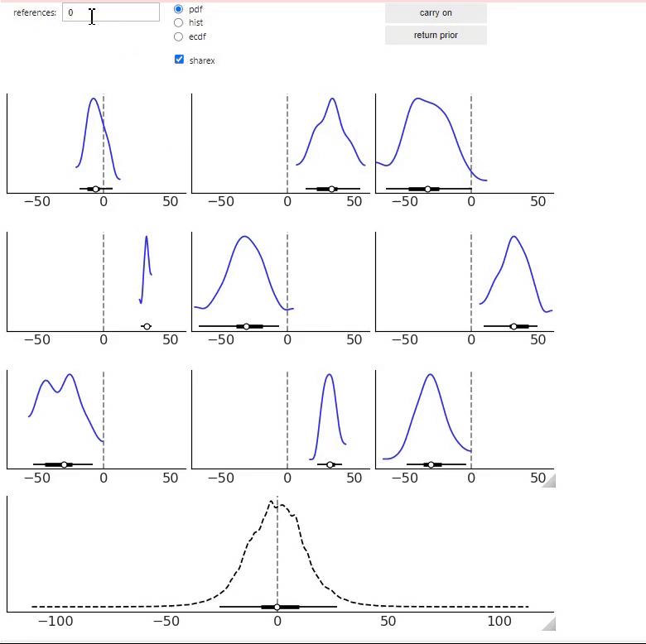Focus the references input field
This screenshot has width=646, height=644.
111,12
